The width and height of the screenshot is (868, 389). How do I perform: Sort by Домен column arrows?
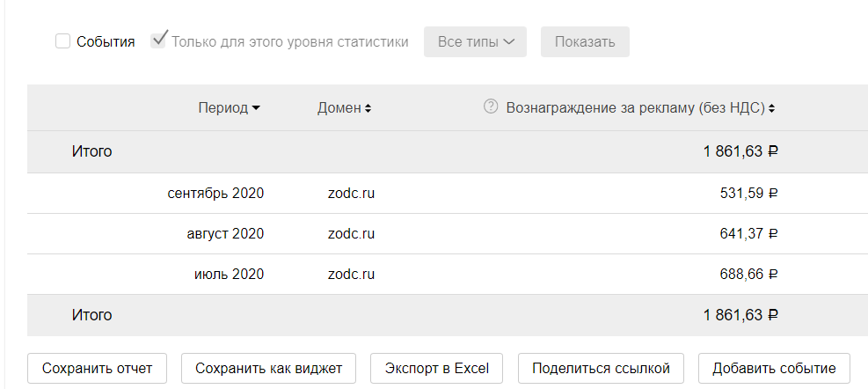pyautogui.click(x=368, y=108)
